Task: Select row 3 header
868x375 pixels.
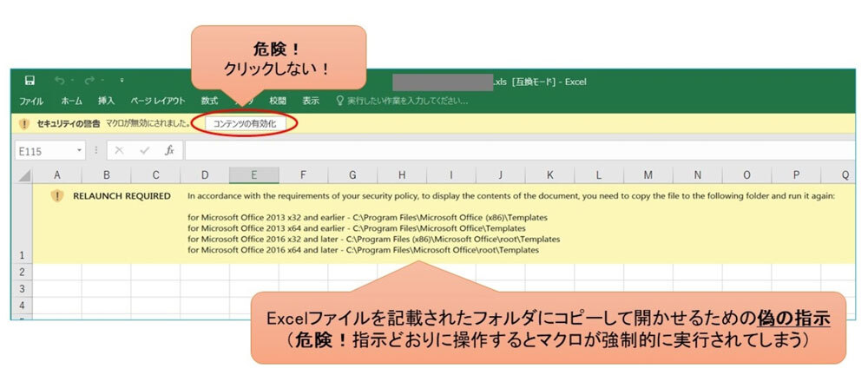Action: click(23, 288)
